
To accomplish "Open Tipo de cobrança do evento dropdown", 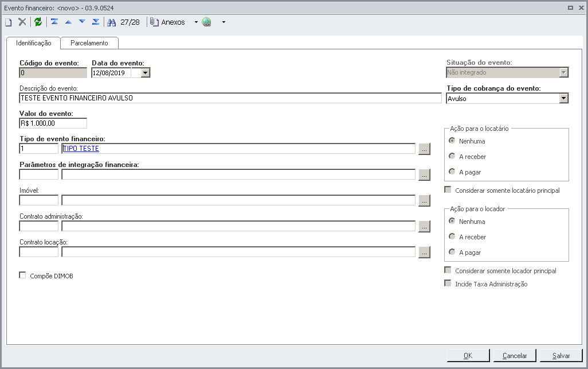I will click(x=563, y=98).
